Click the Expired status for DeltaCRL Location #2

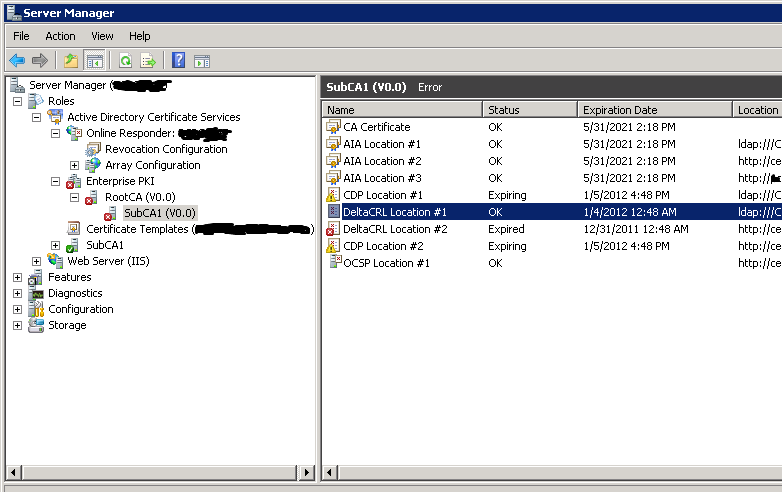click(x=506, y=229)
